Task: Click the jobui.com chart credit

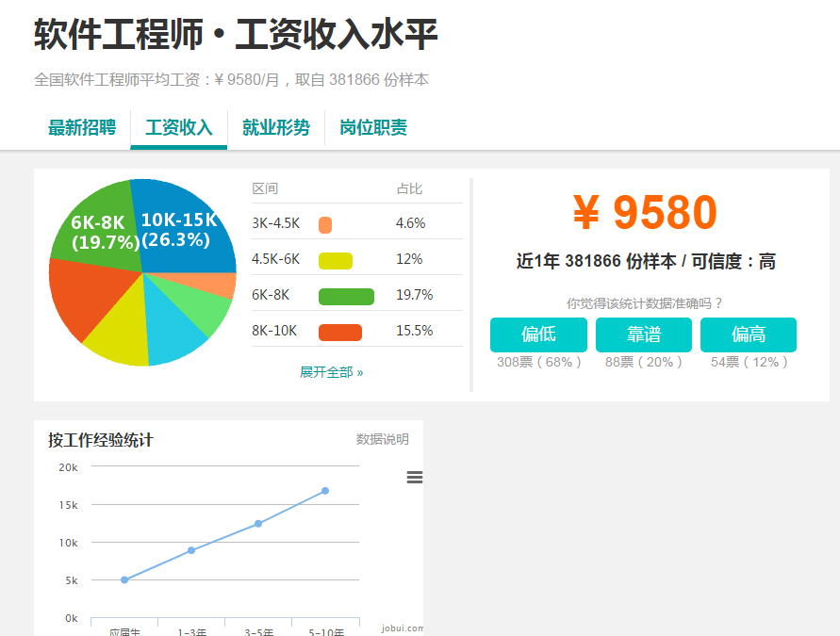Action: point(403,628)
